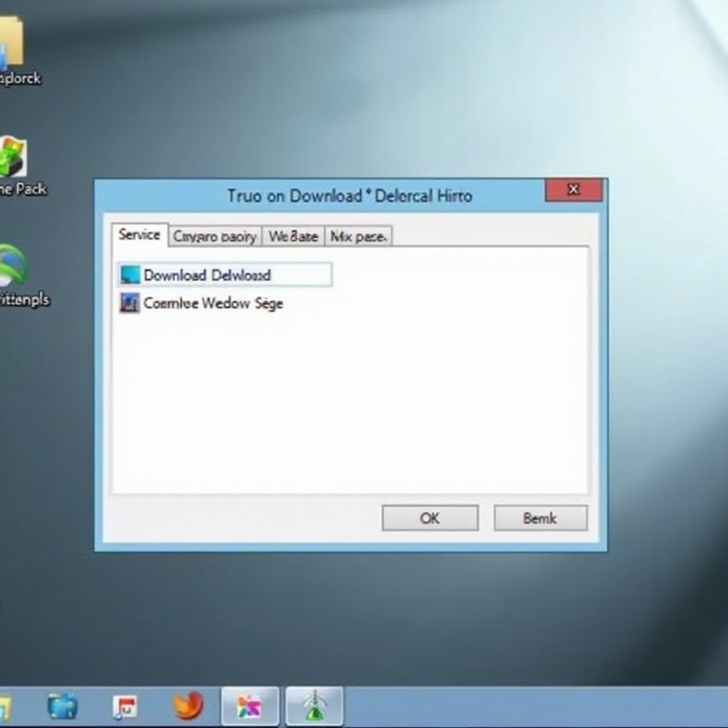Switch to the Ciryaro paoiry tab
The width and height of the screenshot is (728, 728).
215,236
